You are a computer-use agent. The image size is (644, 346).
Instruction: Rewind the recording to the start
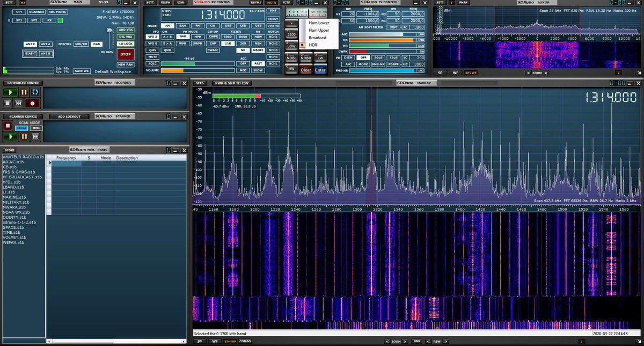click(19, 103)
